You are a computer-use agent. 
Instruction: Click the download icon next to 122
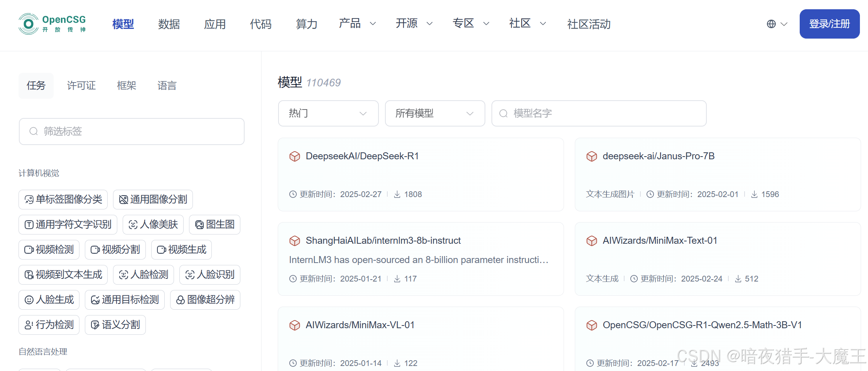pos(397,363)
